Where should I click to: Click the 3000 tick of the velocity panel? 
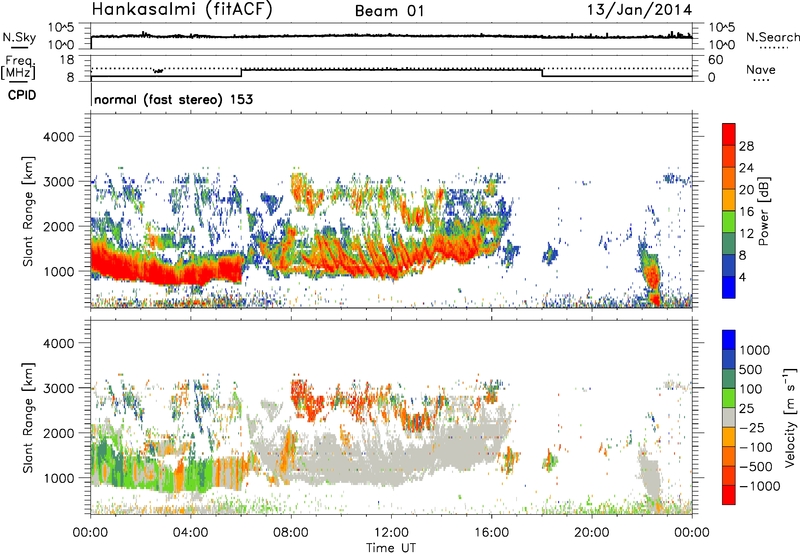pos(59,388)
